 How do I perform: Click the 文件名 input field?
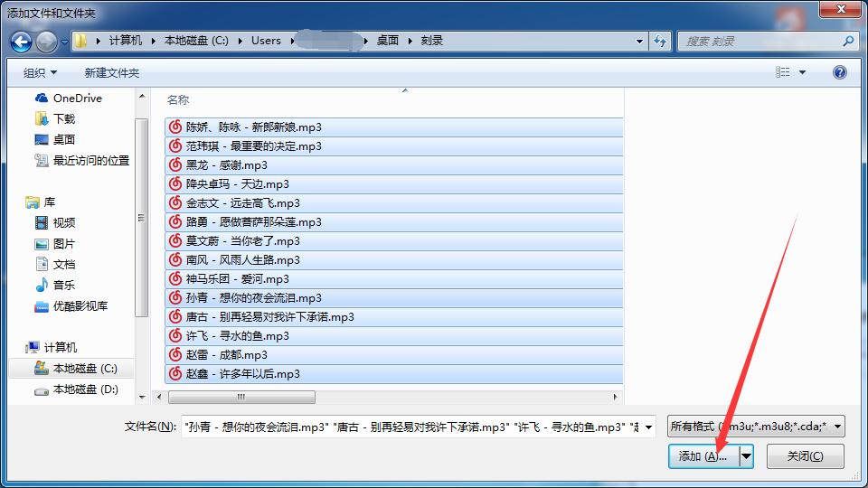click(x=411, y=427)
